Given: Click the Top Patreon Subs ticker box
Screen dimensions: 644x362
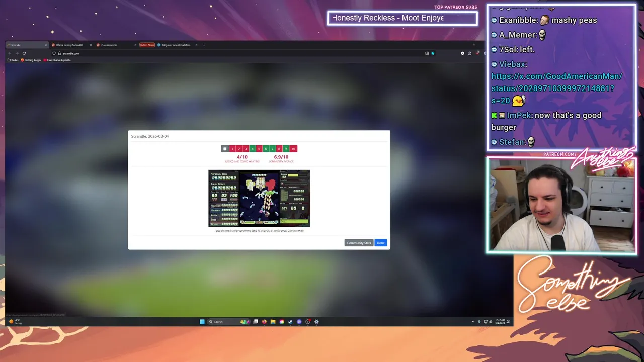Looking at the screenshot, I should tap(403, 18).
